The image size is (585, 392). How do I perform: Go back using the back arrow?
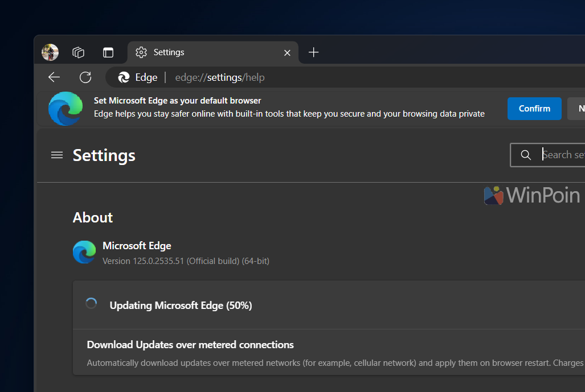pos(54,77)
